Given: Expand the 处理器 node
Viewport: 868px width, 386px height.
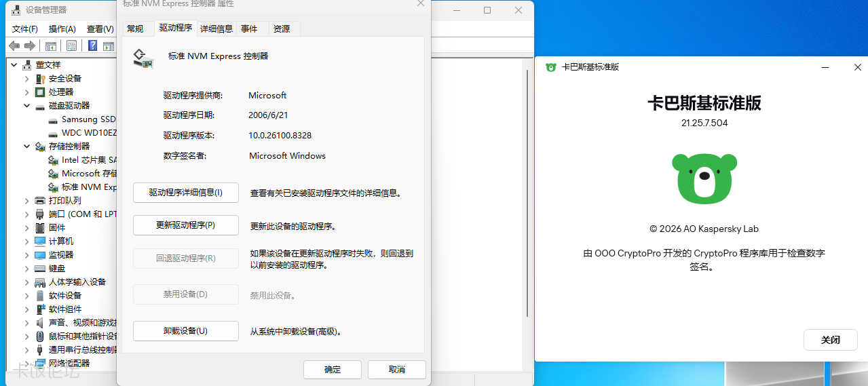Looking at the screenshot, I should (27, 92).
